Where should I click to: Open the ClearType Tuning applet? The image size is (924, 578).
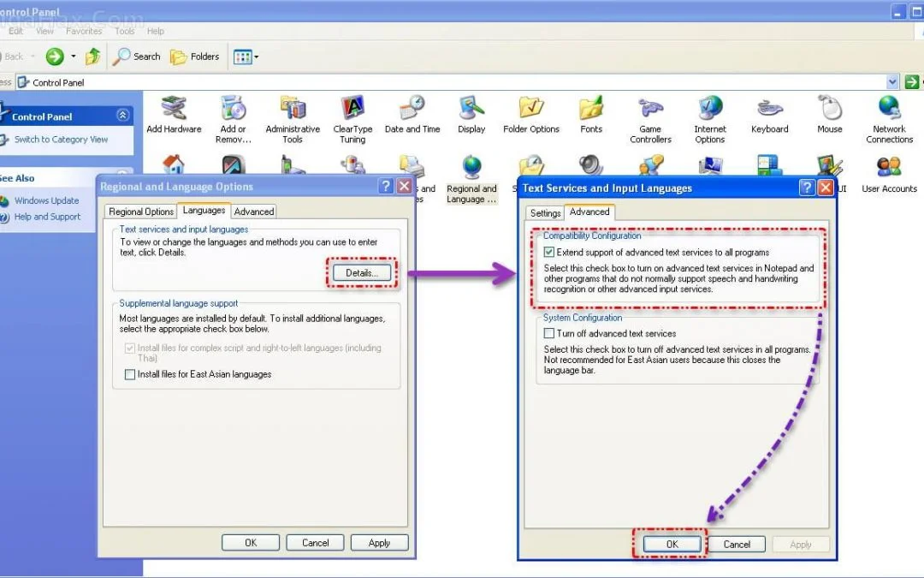click(x=352, y=109)
